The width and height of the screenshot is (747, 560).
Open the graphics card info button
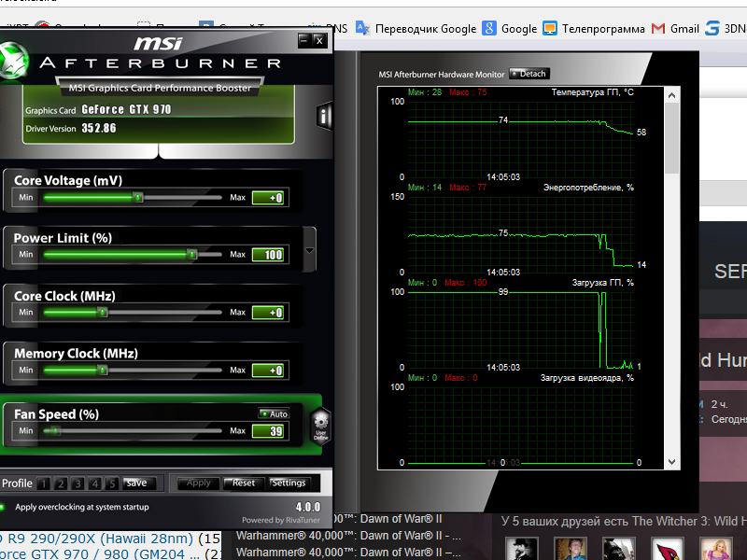(323, 115)
